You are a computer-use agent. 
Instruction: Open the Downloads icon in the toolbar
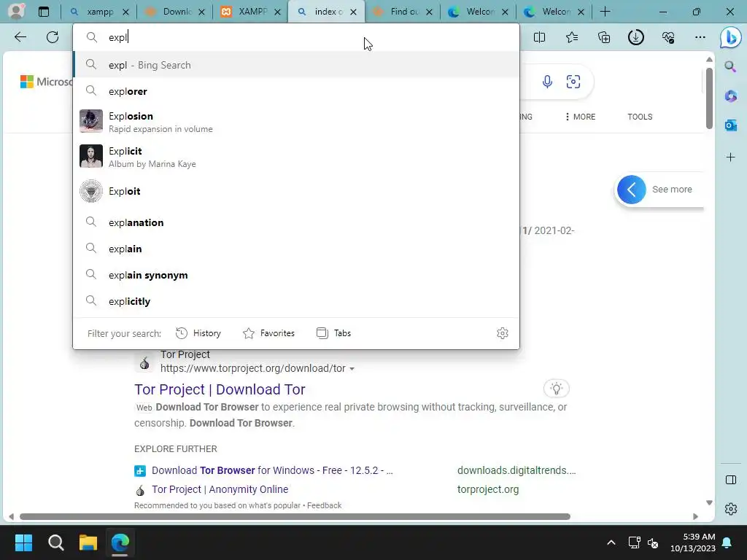click(636, 37)
